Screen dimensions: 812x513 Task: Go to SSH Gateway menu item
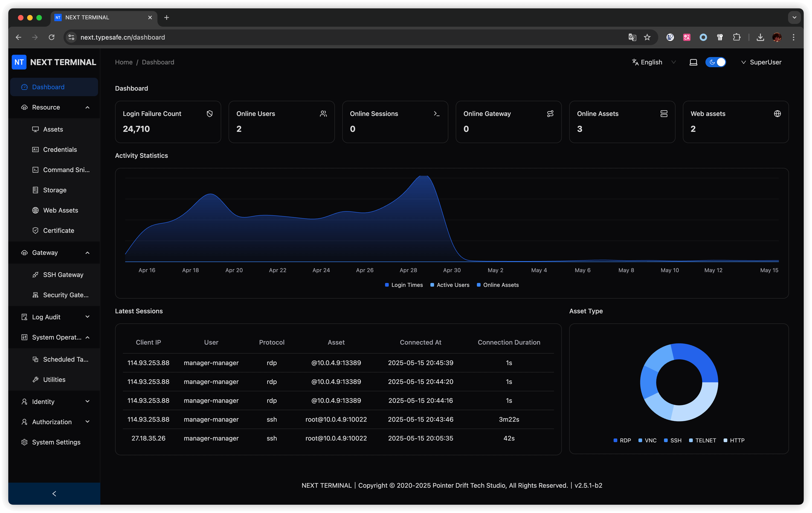pos(63,275)
